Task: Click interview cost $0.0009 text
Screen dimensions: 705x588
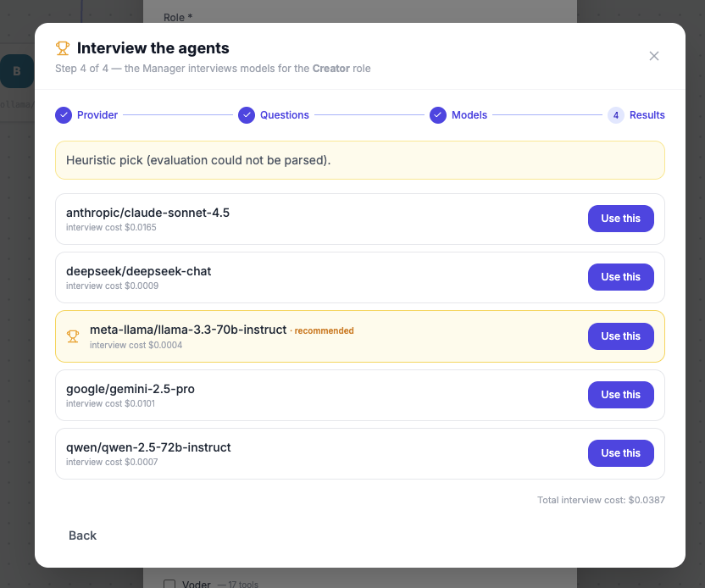Action: point(112,286)
